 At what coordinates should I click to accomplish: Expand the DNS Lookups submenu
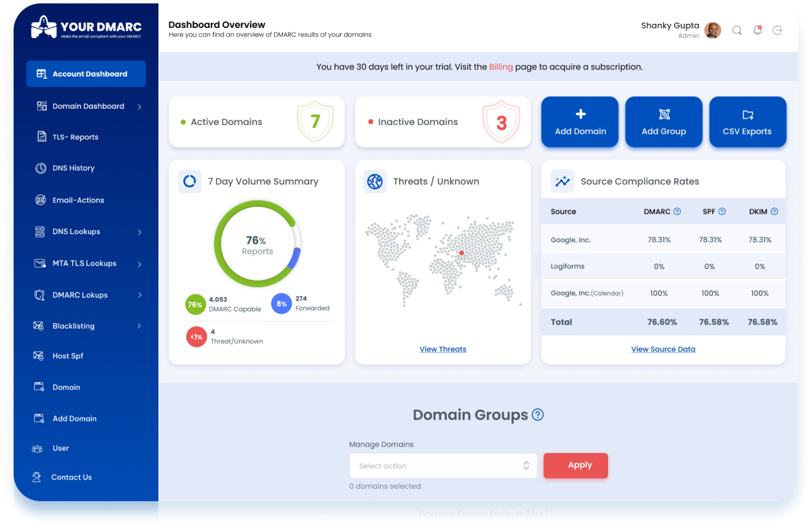pos(139,232)
